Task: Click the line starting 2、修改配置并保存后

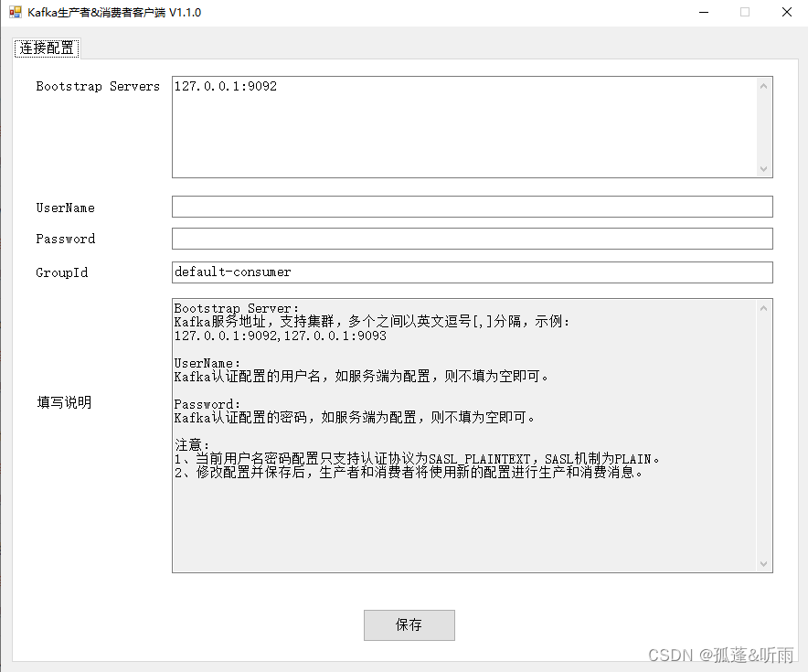Action: tap(409, 473)
